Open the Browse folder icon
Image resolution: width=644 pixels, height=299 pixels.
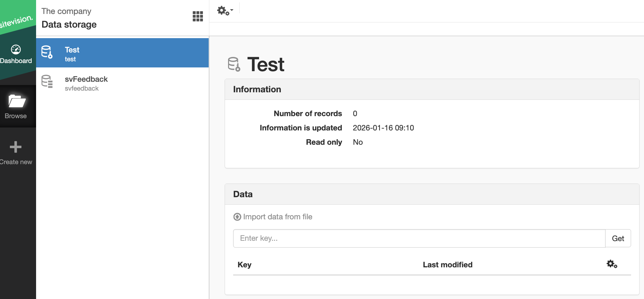(17, 101)
